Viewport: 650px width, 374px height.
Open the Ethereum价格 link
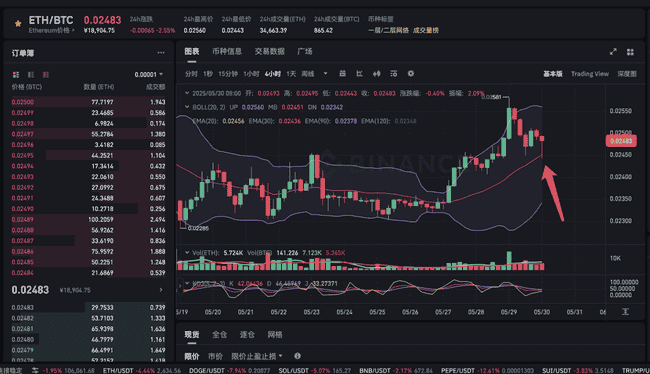(51, 30)
